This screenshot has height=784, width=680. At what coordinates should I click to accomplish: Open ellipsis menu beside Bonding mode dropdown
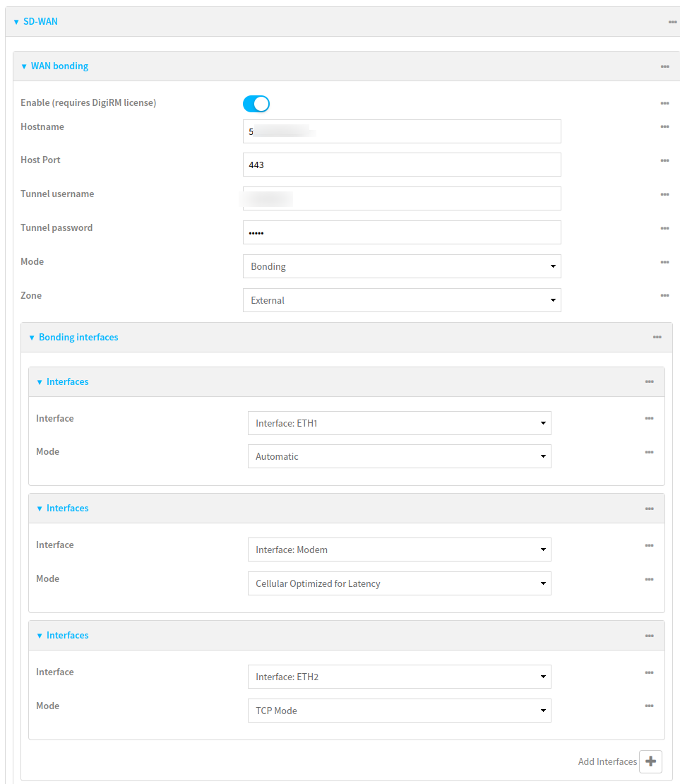tap(664, 262)
